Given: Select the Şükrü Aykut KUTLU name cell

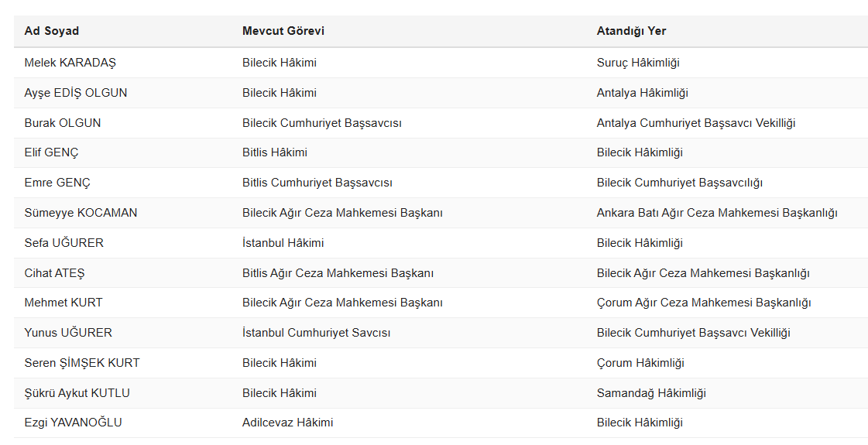Looking at the screenshot, I should [x=77, y=393].
